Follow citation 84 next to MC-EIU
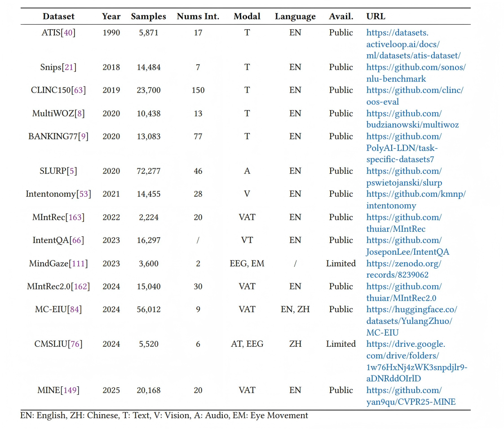This screenshot has height=429, width=504. [x=74, y=310]
